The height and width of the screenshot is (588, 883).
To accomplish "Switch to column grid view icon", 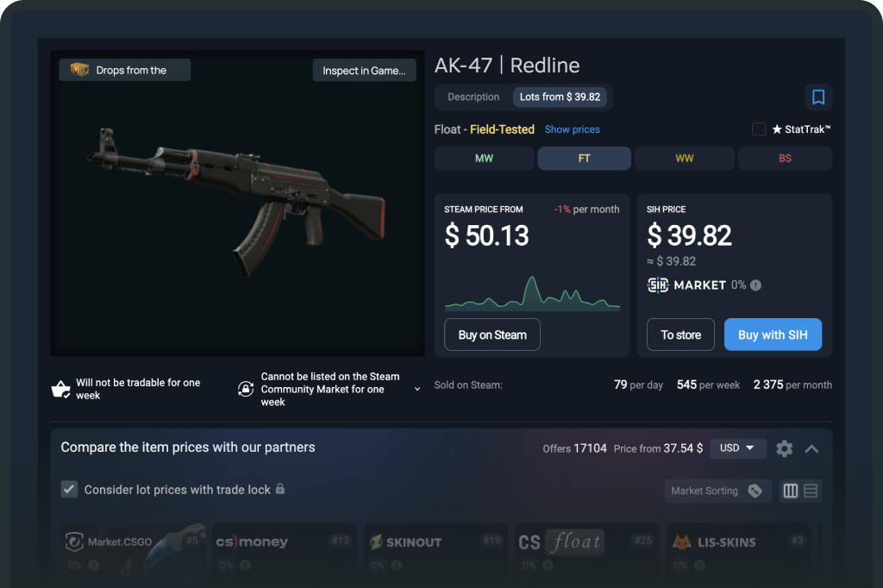I will tap(791, 491).
